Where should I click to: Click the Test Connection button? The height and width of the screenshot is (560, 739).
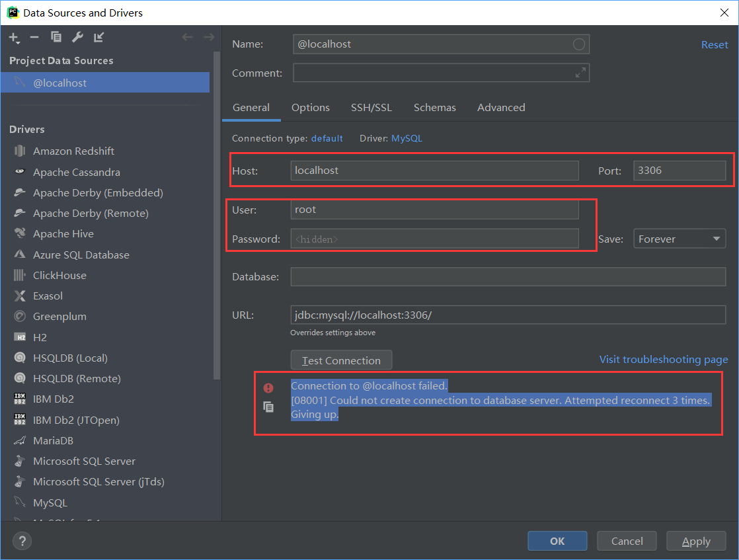[x=341, y=360]
